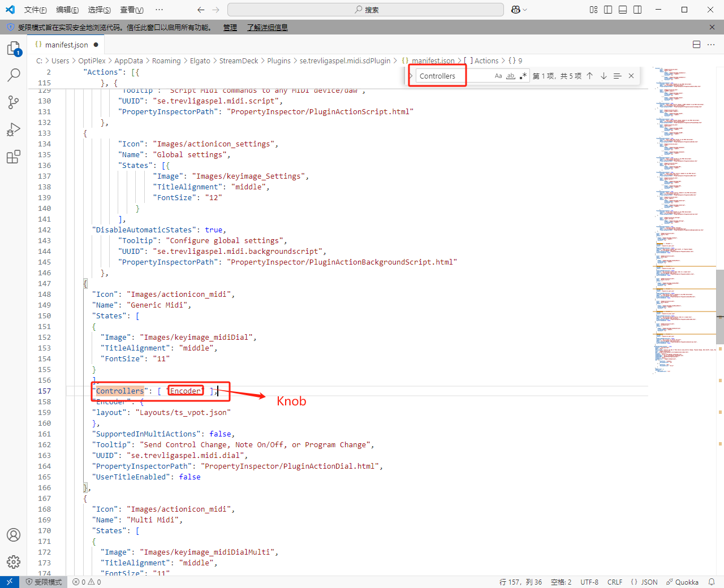The image size is (724, 588).
Task: Open the Explorer view in activity bar
Action: [x=14, y=49]
